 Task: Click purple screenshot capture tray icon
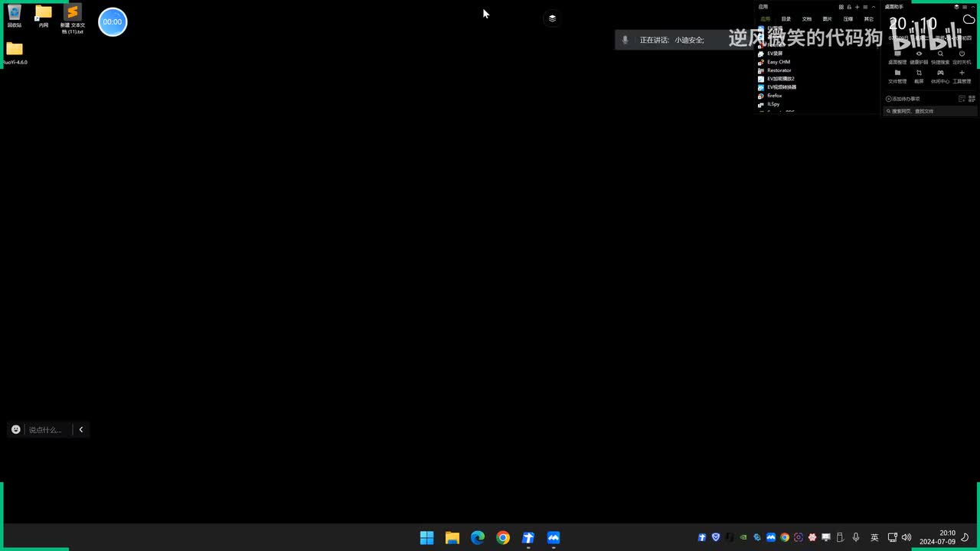(x=799, y=537)
